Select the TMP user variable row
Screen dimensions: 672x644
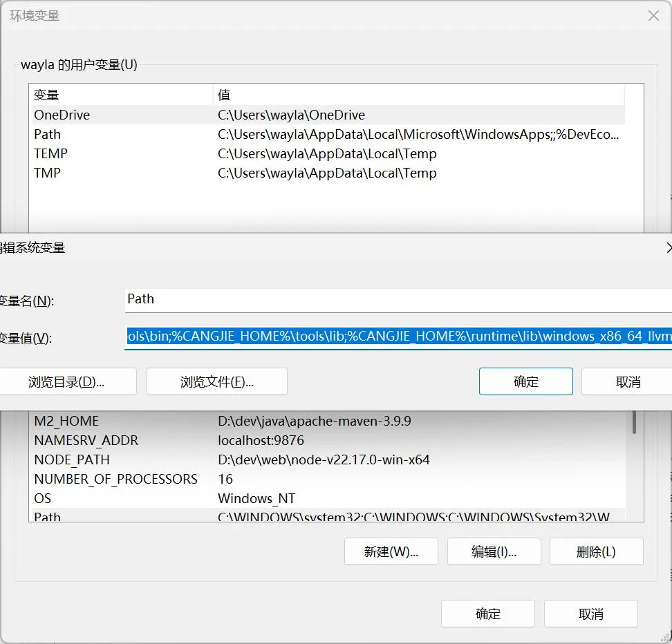coord(328,173)
